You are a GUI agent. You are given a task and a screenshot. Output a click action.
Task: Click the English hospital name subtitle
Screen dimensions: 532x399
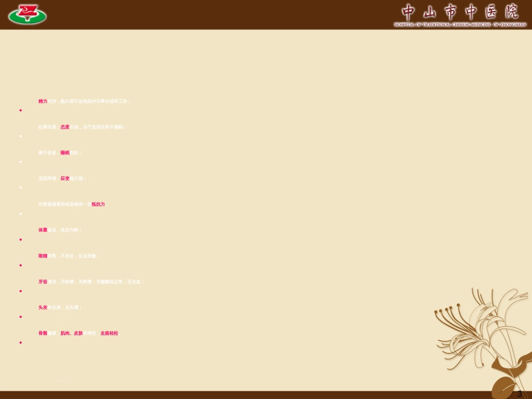460,25
